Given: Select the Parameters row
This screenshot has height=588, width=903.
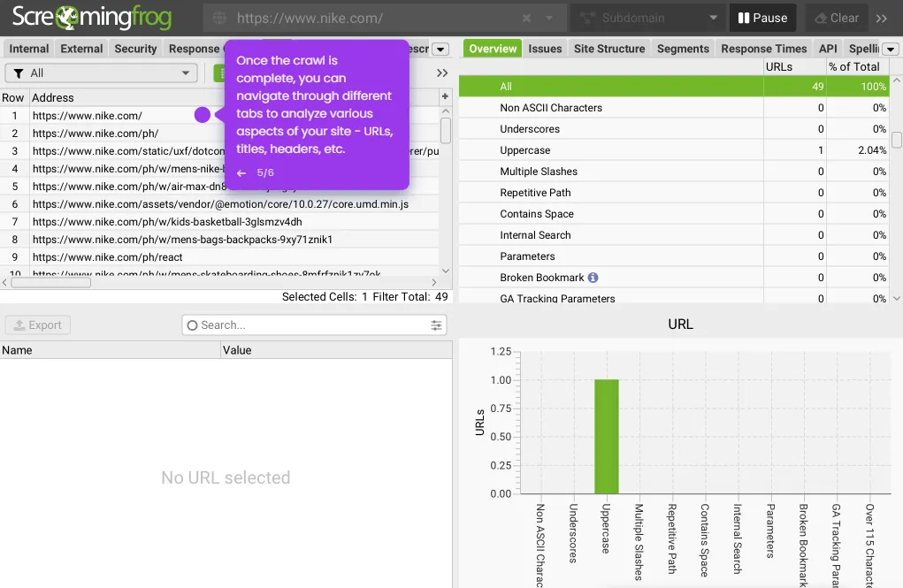Looking at the screenshot, I should coord(674,256).
